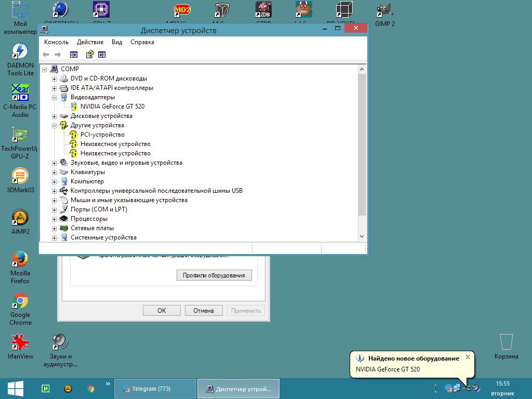This screenshot has width=532, height=399.
Task: Close the 'Найдено новое оборудование' balloon
Action: pos(468,357)
